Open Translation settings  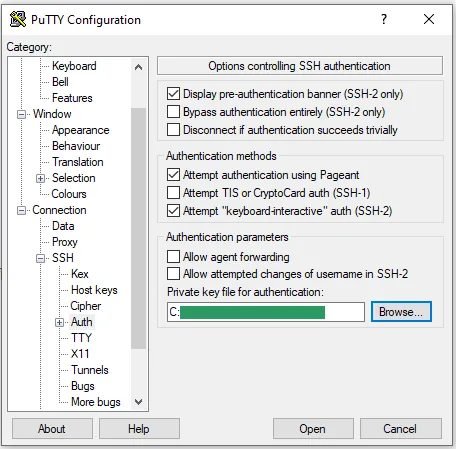[78, 162]
